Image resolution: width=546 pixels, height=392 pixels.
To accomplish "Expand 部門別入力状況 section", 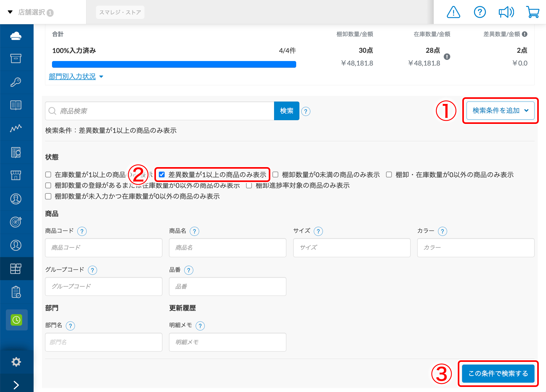I will [73, 76].
